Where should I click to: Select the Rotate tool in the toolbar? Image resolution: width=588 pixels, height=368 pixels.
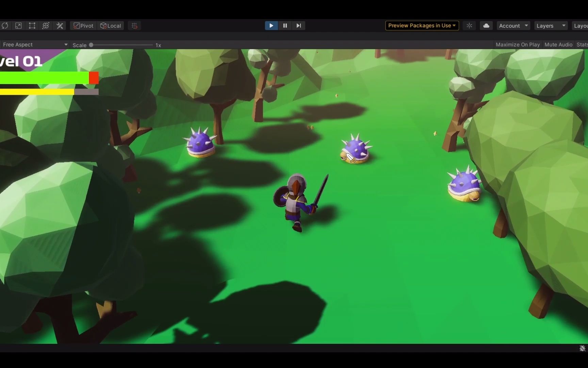[x=5, y=26]
